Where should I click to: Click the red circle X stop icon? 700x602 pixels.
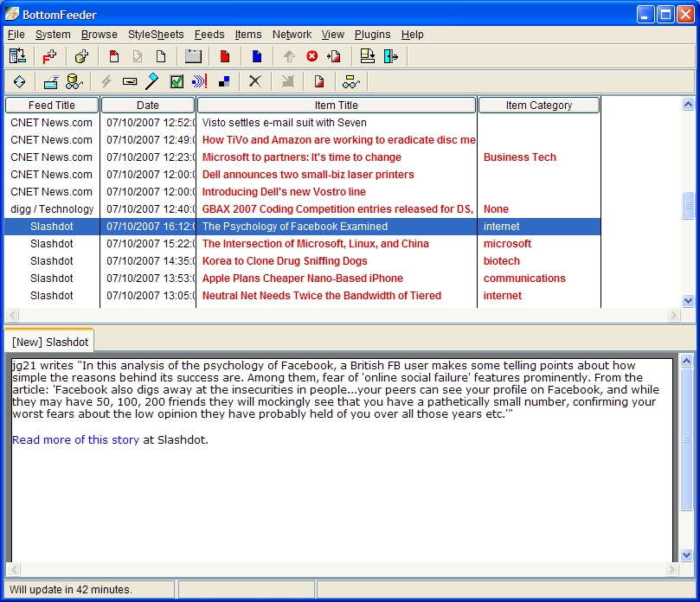coord(312,56)
